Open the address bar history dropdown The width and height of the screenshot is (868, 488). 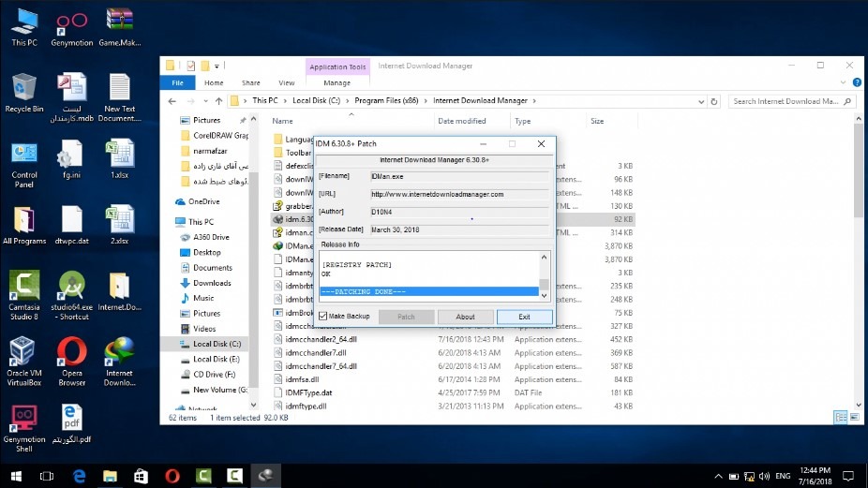(x=699, y=101)
